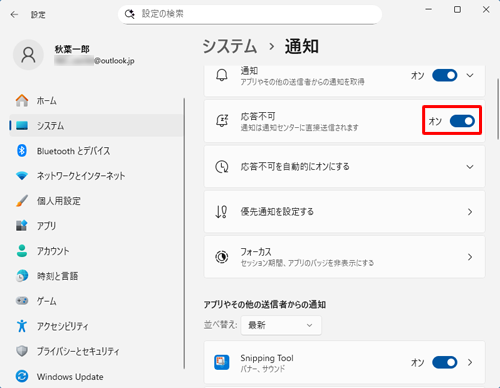Viewport: 500px width, 388px height.
Task: Click the ホーム house icon
Action: click(x=22, y=100)
